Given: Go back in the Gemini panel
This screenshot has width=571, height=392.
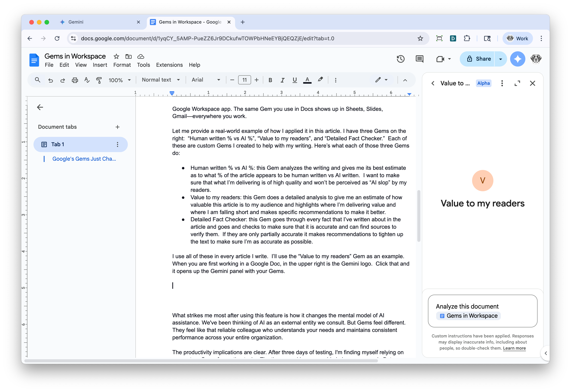Looking at the screenshot, I should tap(433, 83).
